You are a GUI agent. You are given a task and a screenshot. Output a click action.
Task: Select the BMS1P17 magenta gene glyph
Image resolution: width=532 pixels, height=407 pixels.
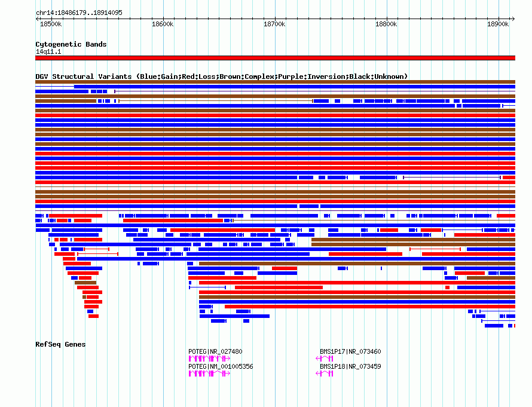pos(325,359)
